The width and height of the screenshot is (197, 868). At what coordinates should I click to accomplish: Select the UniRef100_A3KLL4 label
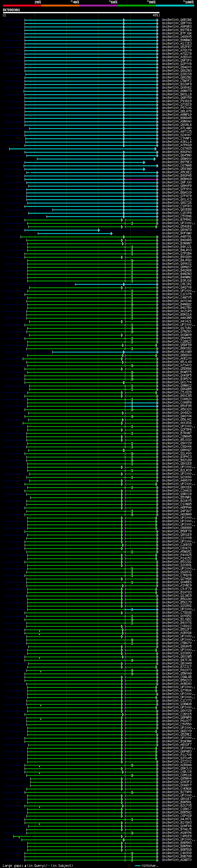(177, 142)
